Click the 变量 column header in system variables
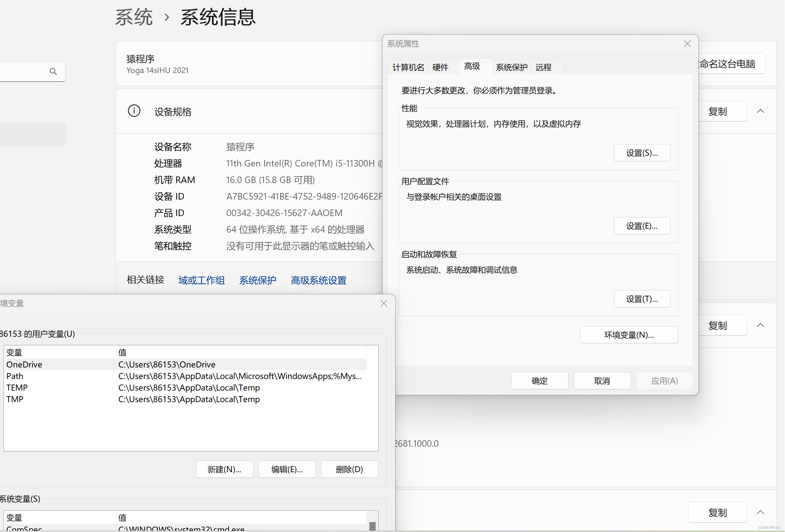This screenshot has height=532, width=785. point(60,517)
